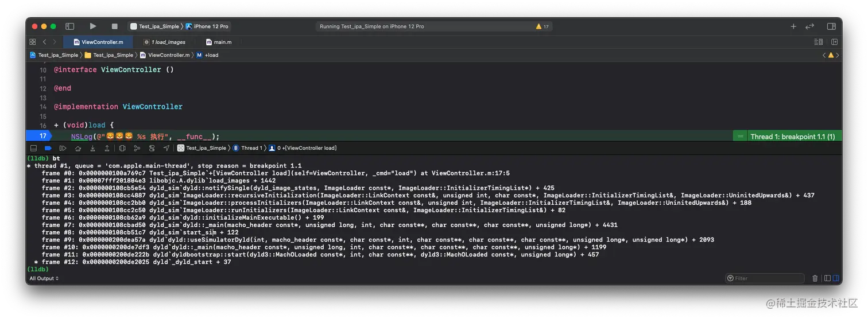Screen dimensions: 868x319
Task: Click line number 16 in the gutter
Action: tap(43, 125)
